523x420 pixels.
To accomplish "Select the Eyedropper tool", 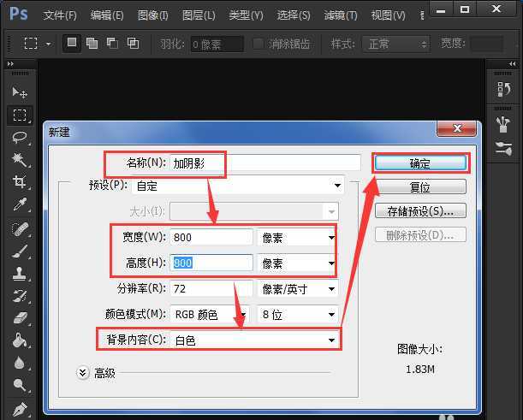I will point(19,204).
